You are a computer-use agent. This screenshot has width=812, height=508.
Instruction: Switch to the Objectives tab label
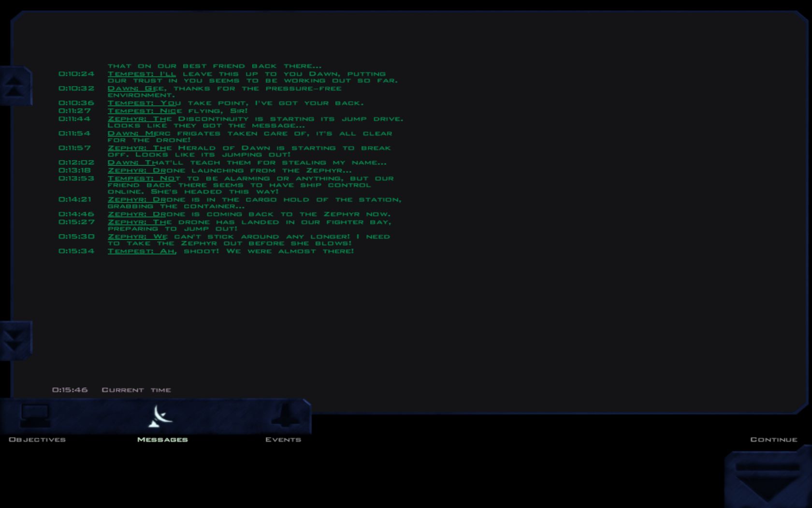37,439
